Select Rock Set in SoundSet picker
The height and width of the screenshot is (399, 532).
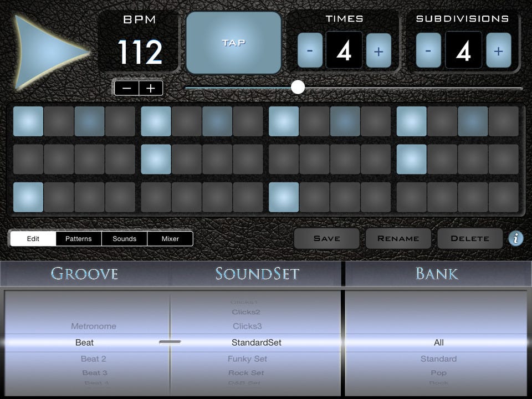click(246, 372)
